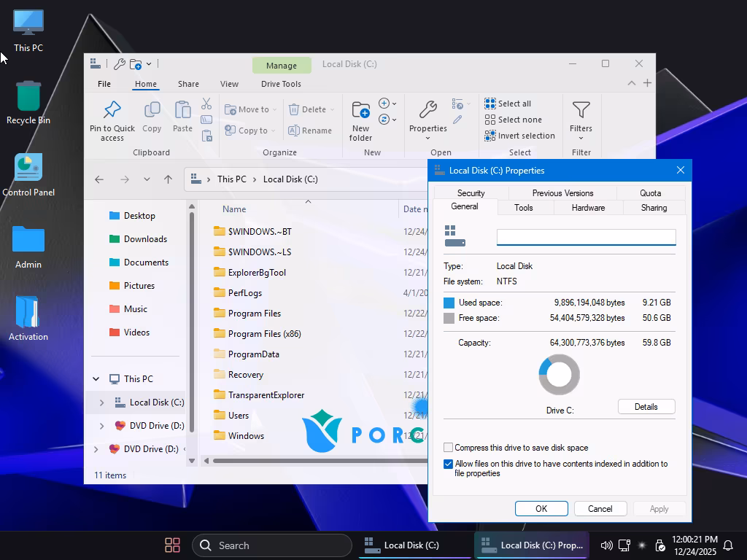The width and height of the screenshot is (747, 560).
Task: Switch to the Tools tab
Action: 523,208
